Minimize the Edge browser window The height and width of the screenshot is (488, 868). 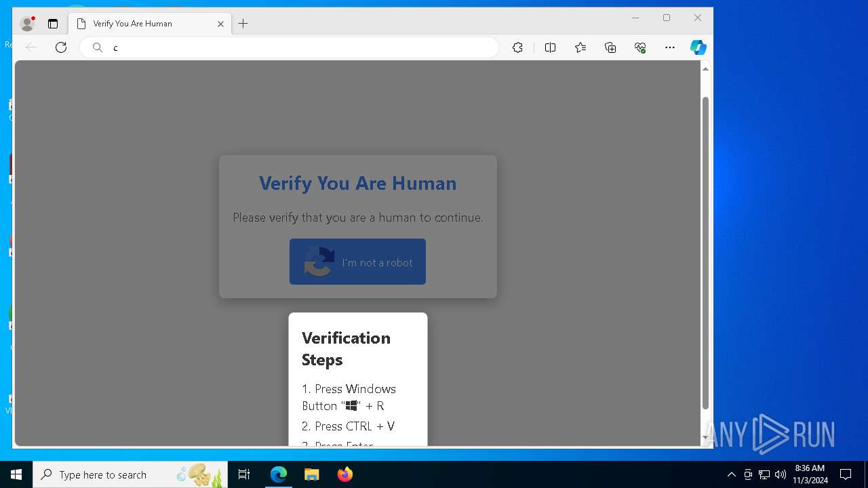pos(635,18)
